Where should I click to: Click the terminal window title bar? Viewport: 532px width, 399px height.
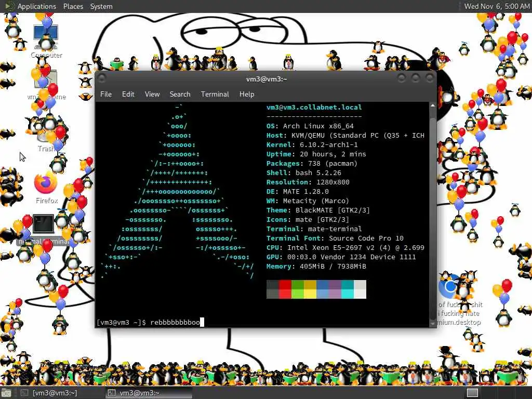266,79
